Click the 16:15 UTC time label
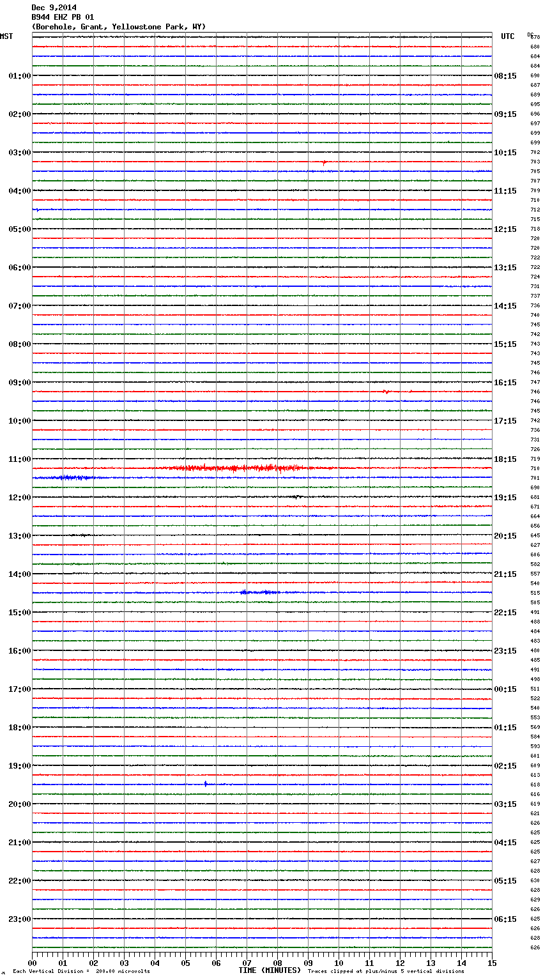This screenshot has height=980, width=543. click(505, 382)
